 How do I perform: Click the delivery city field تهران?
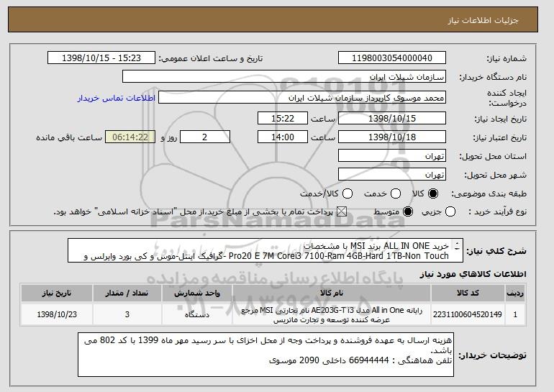(x=392, y=175)
